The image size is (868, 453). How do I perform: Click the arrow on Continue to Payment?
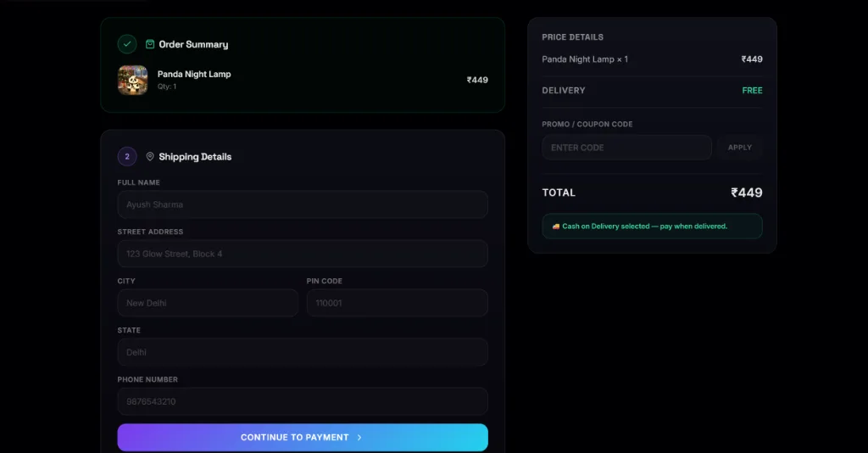(359, 438)
